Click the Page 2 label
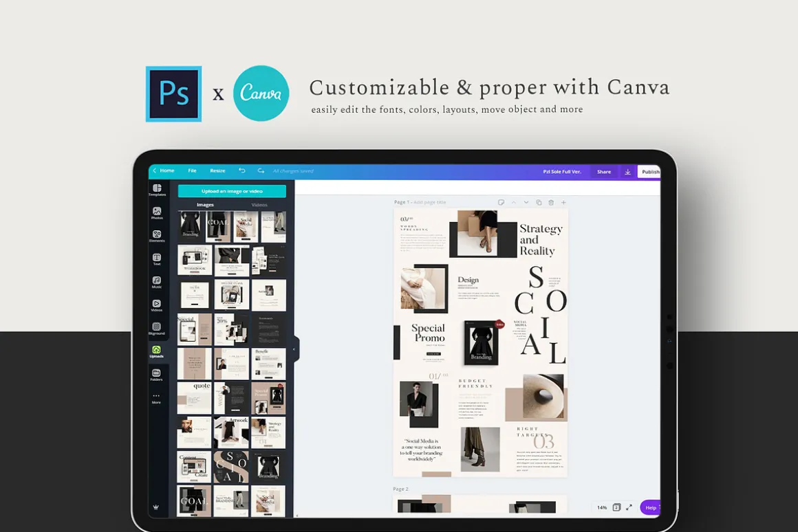798x532 pixels. 400,489
